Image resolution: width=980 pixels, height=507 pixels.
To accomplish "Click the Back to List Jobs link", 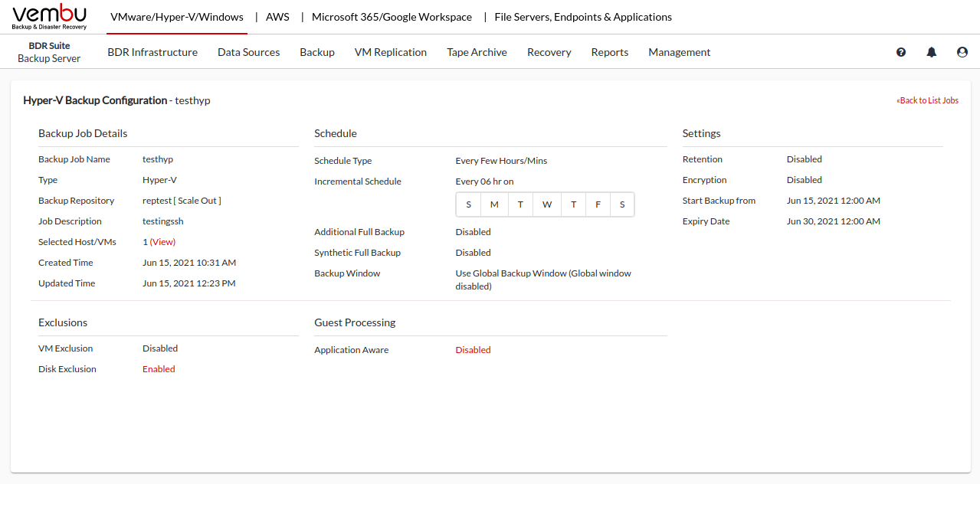I will tap(927, 100).
